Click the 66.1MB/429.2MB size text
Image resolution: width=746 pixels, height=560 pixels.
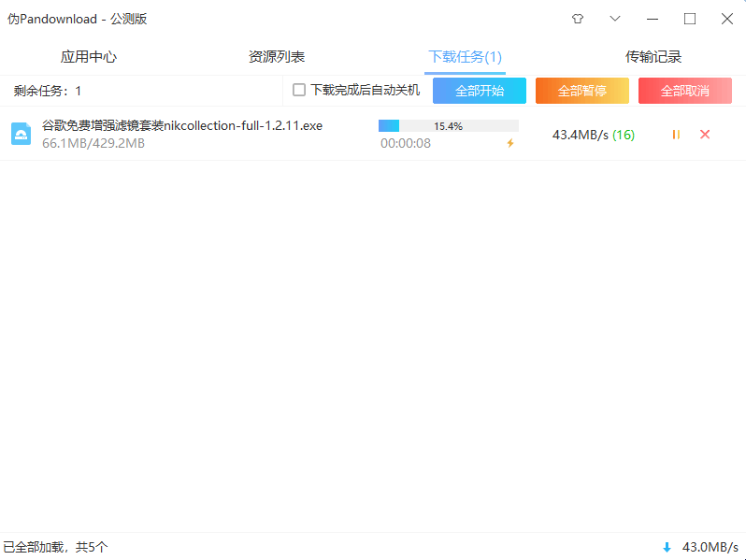tap(93, 143)
